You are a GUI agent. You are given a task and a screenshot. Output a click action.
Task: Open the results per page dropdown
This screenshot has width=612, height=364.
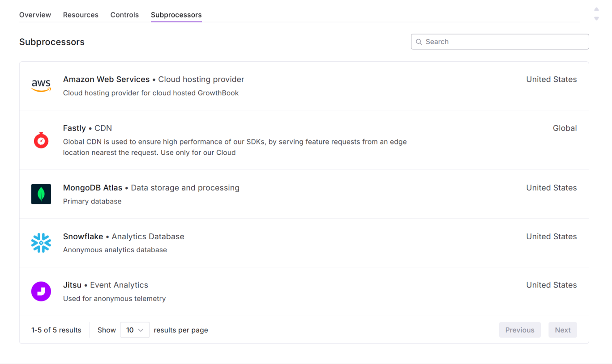point(135,330)
